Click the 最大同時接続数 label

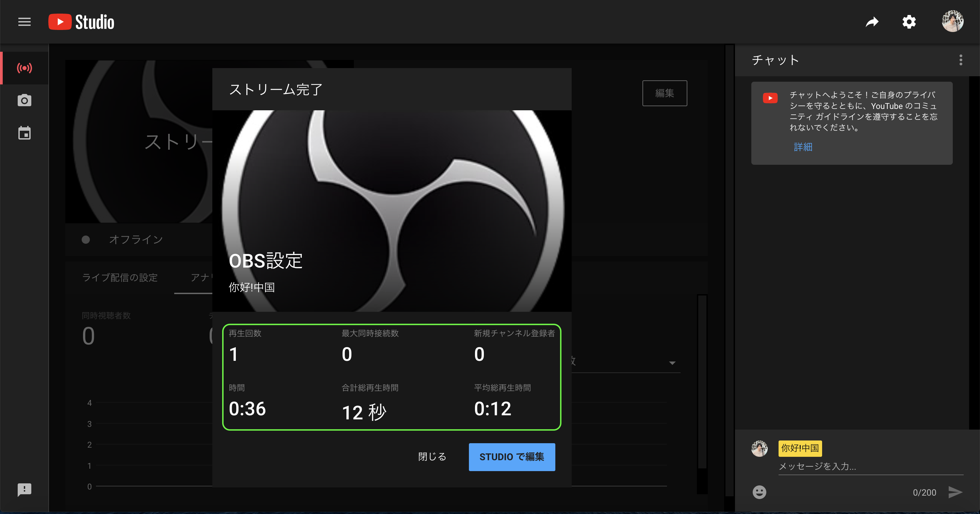[x=370, y=333]
